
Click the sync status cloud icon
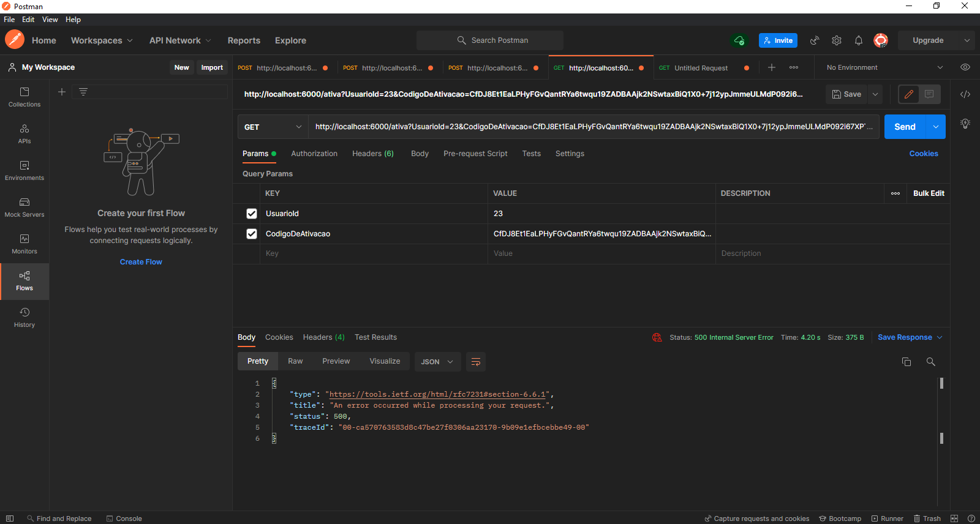click(739, 40)
